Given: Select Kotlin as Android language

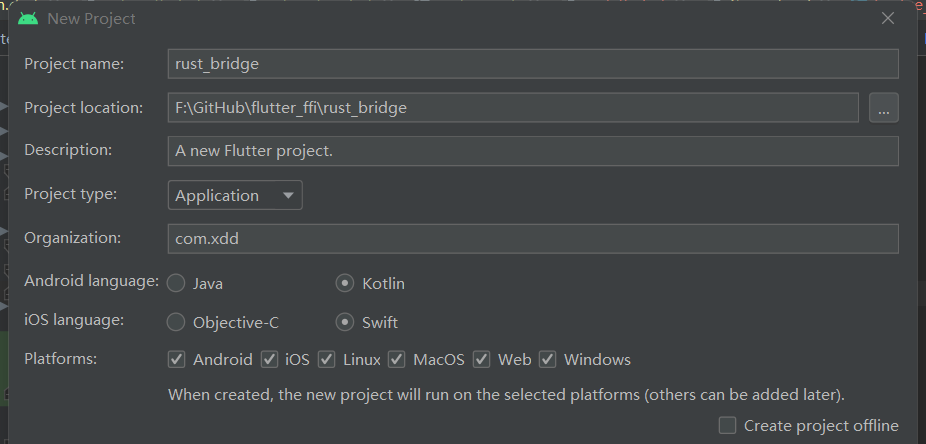Looking at the screenshot, I should (345, 283).
